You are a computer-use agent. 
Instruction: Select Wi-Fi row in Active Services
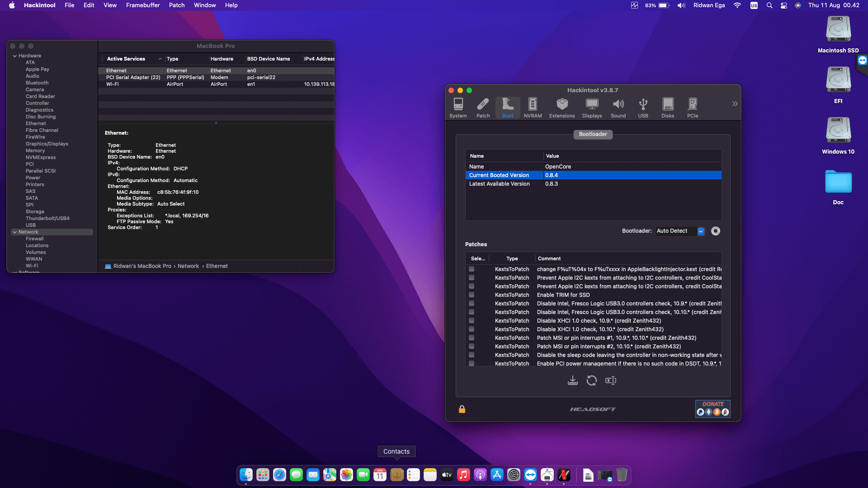(x=113, y=84)
